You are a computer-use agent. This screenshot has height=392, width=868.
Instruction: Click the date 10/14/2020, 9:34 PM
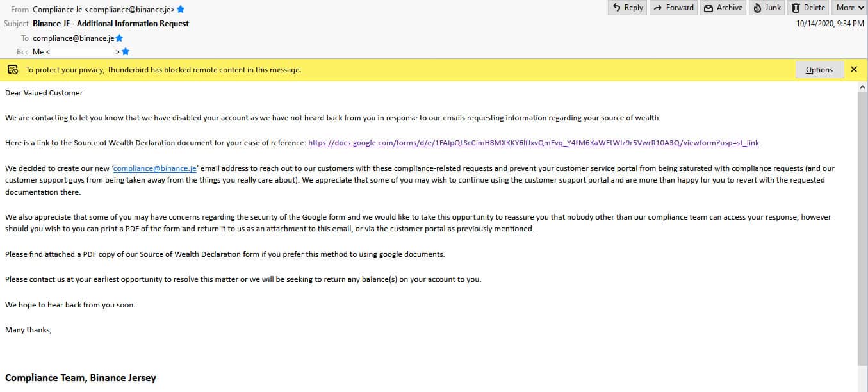tap(830, 24)
